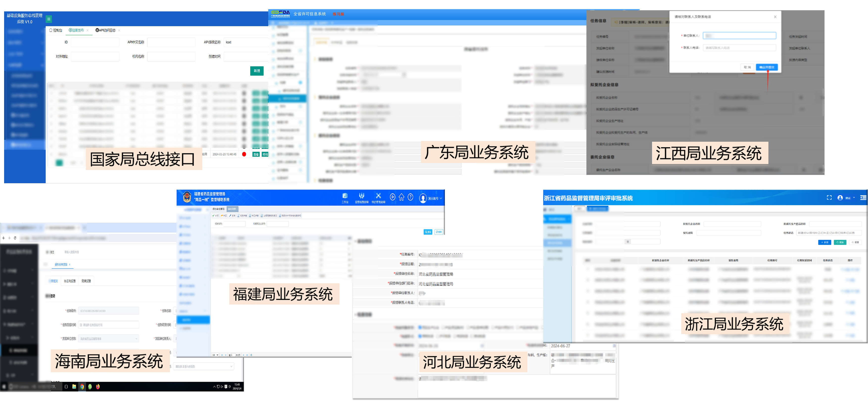Click the user avatar icon in Zhejiang header
This screenshot has height=401, width=868.
[x=840, y=198]
